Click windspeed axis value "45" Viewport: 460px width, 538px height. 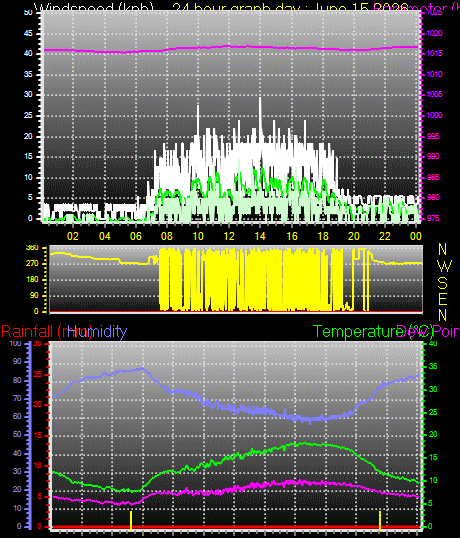28,34
